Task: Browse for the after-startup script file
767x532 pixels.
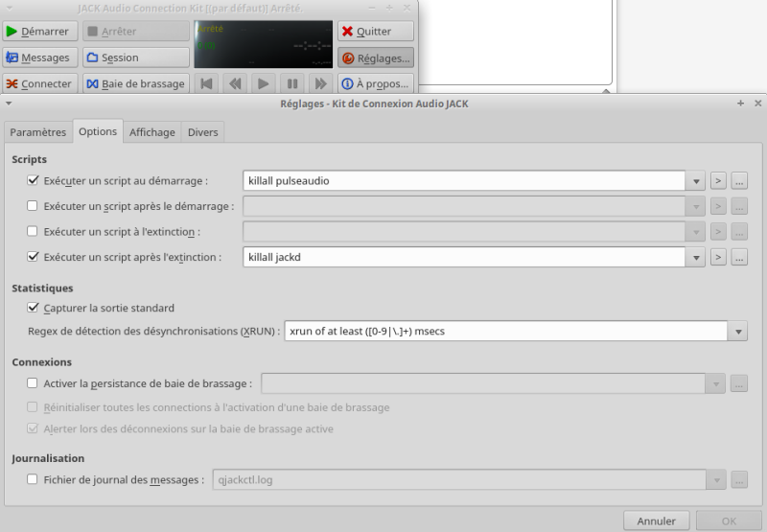Action: coord(739,206)
